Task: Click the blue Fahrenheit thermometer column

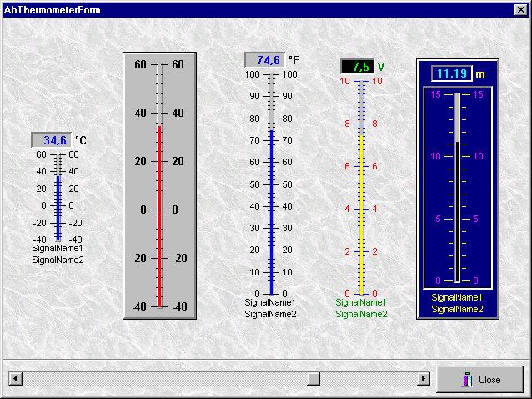Action: (x=272, y=212)
